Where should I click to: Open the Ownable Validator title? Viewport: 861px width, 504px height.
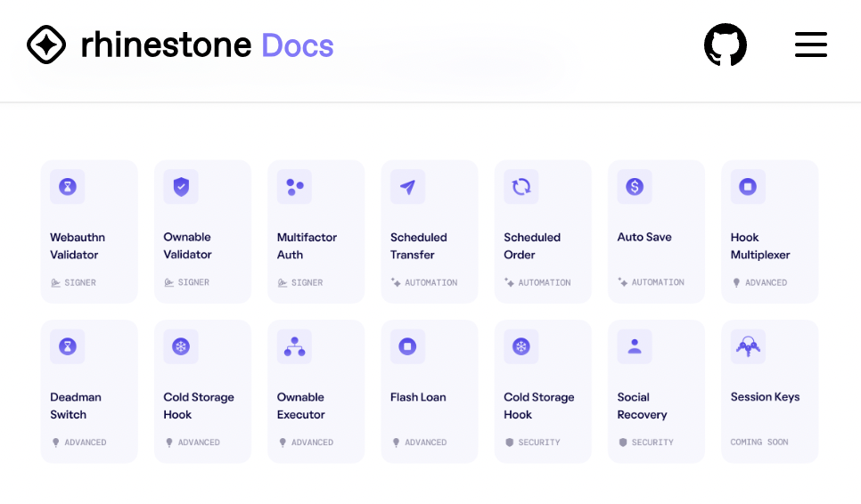coord(187,246)
